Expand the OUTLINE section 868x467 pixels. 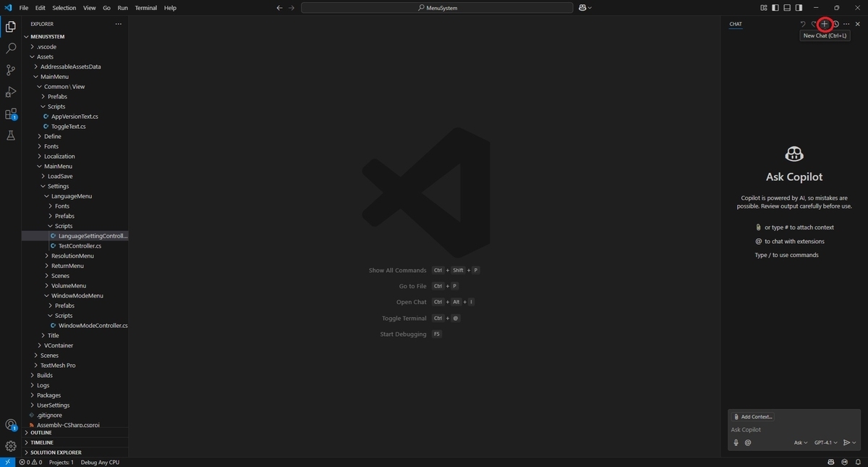(75, 432)
